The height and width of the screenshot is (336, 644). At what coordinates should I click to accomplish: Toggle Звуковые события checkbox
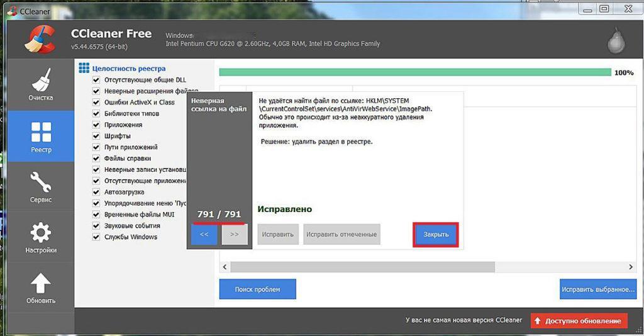(x=96, y=225)
